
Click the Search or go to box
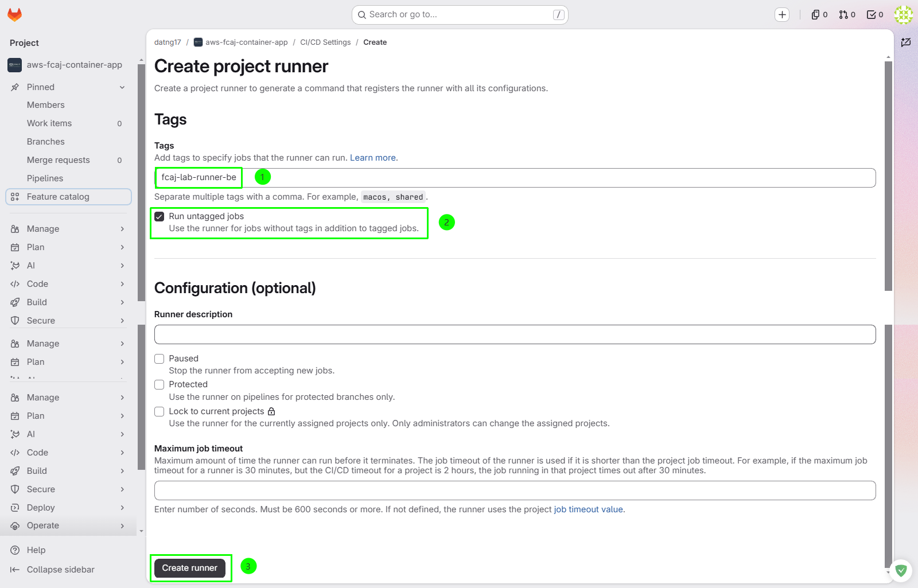pos(460,15)
